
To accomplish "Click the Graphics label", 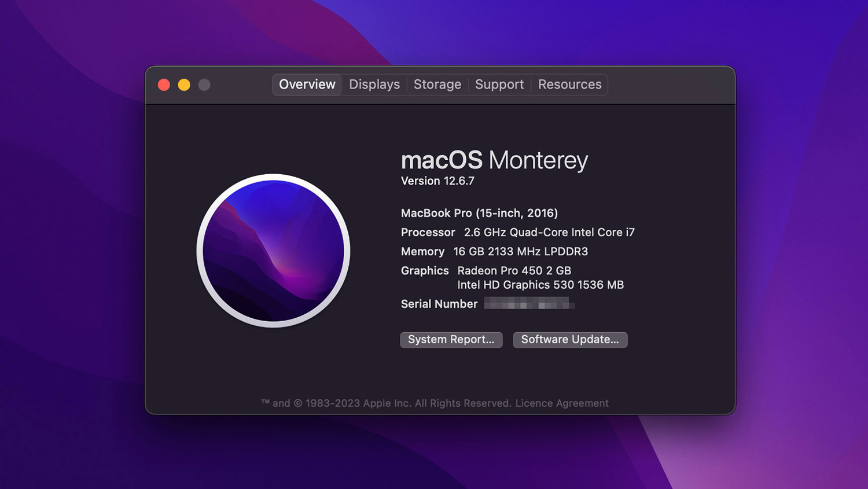I will click(425, 270).
